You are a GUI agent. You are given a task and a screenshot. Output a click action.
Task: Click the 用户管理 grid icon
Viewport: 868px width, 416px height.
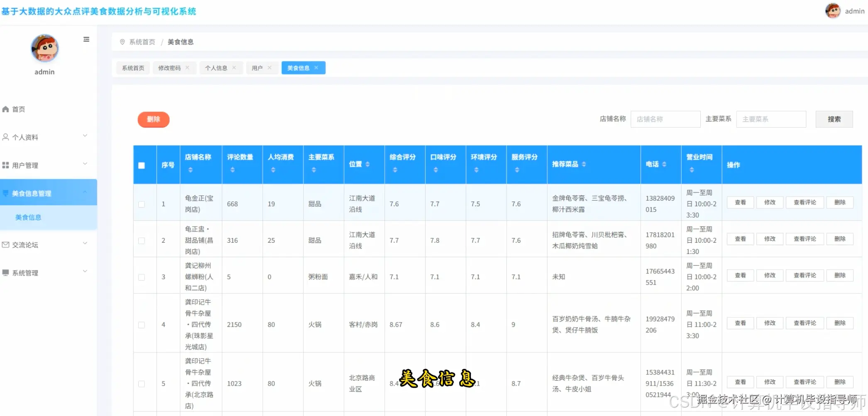[x=5, y=165]
